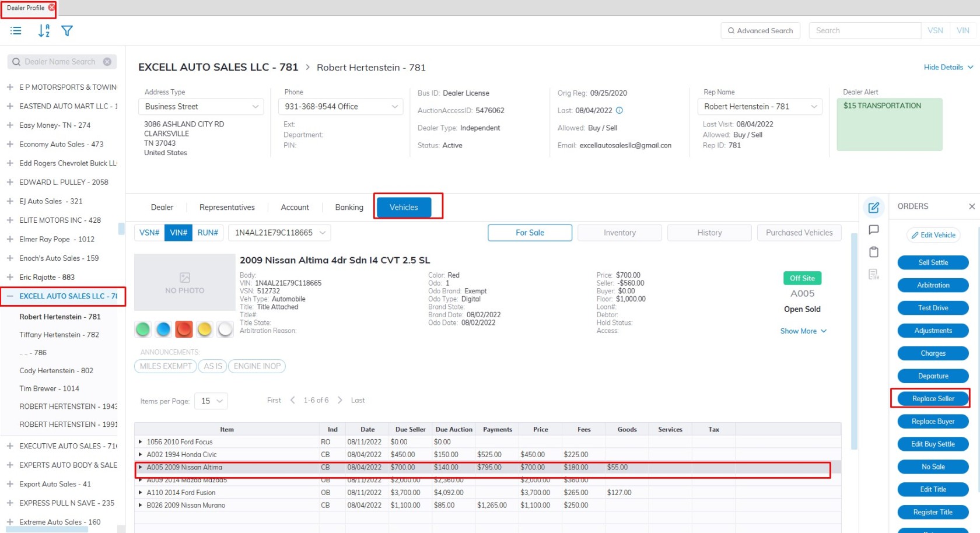
Task: Click the Replace Seller button
Action: coord(933,399)
